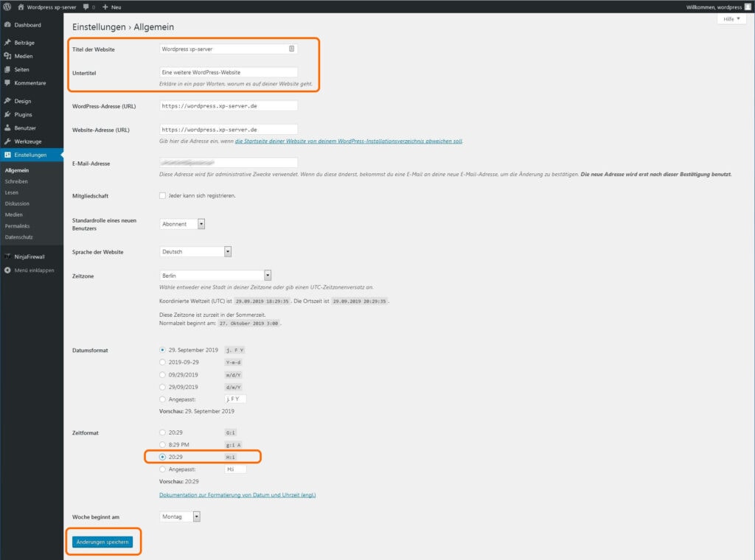This screenshot has height=560, width=755.
Task: Click the icon inside the website title field
Action: [291, 49]
